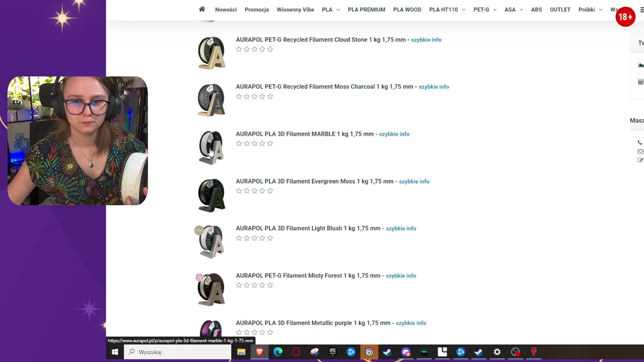Open Windows Start menu

(115, 352)
